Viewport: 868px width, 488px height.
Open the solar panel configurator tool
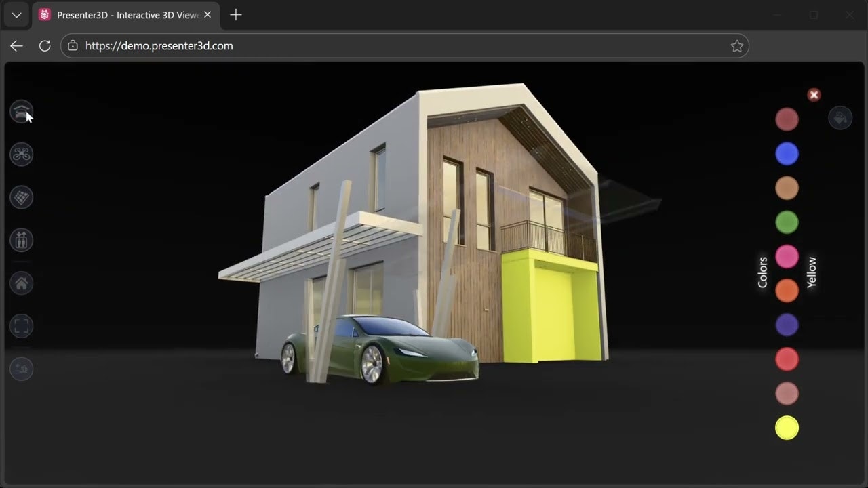[21, 197]
